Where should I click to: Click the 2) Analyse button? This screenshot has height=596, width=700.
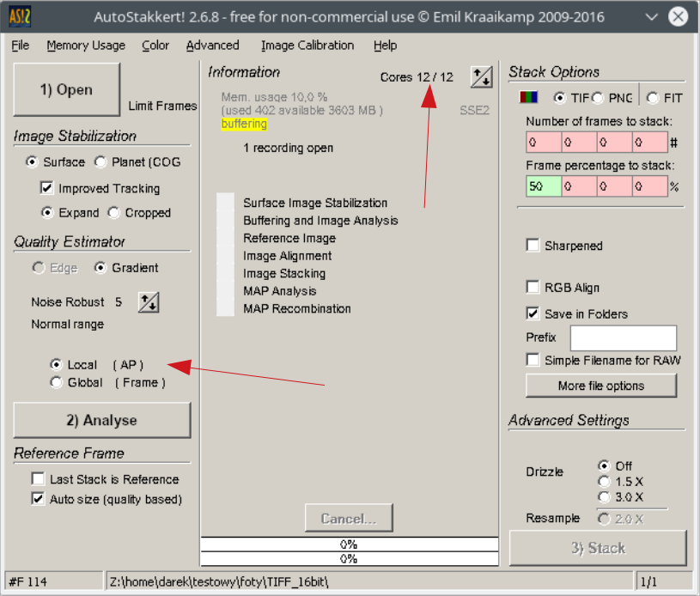click(x=102, y=420)
